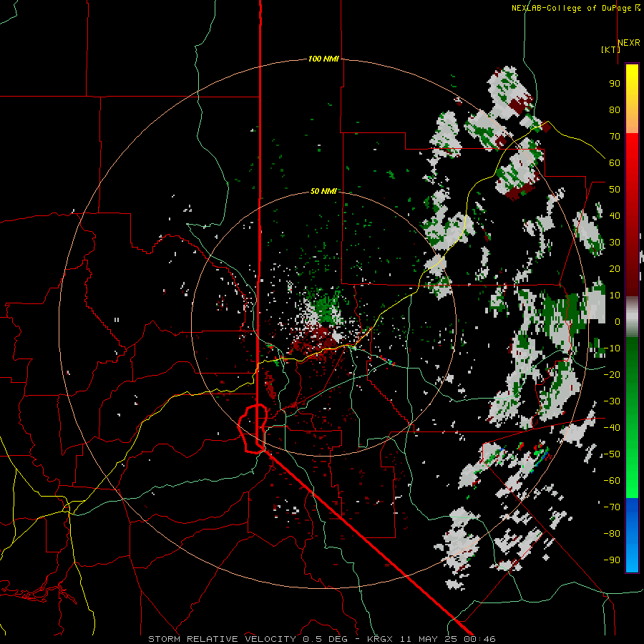Click the positive 30 scale value
Screen dimensions: 644x644
[615, 243]
